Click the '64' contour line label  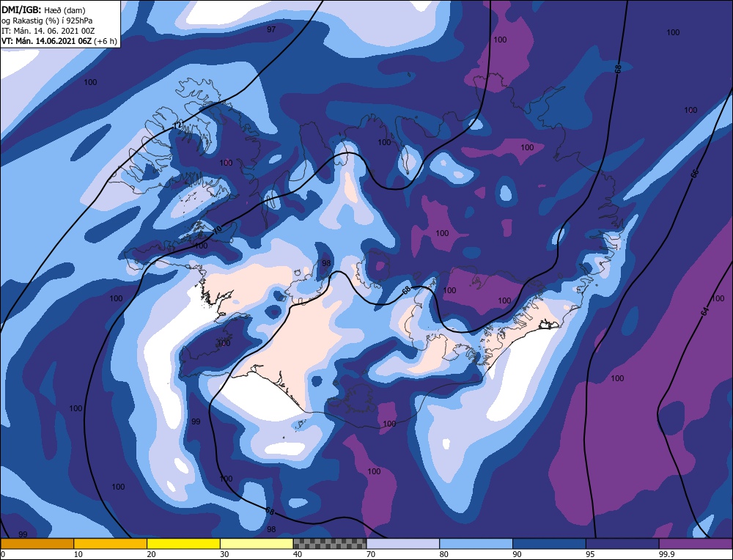pos(705,312)
